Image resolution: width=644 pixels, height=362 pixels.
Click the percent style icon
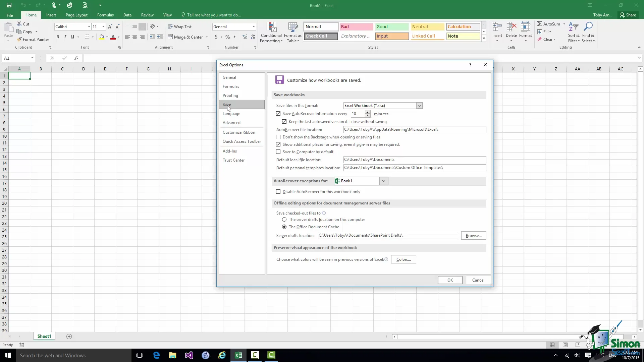point(228,37)
